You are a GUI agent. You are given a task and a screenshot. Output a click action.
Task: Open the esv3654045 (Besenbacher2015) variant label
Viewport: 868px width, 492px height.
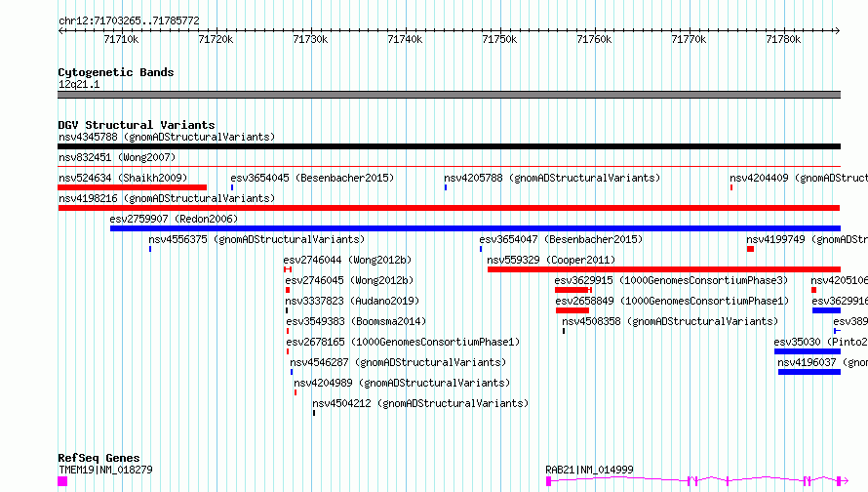(x=312, y=178)
